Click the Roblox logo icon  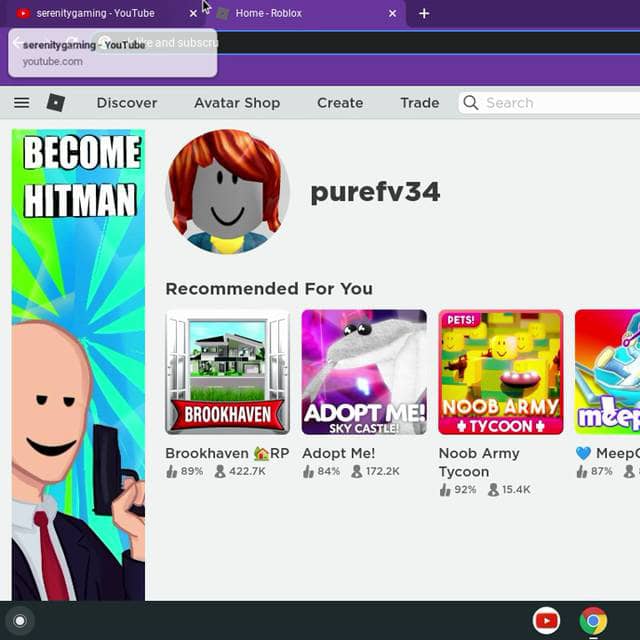[56, 102]
